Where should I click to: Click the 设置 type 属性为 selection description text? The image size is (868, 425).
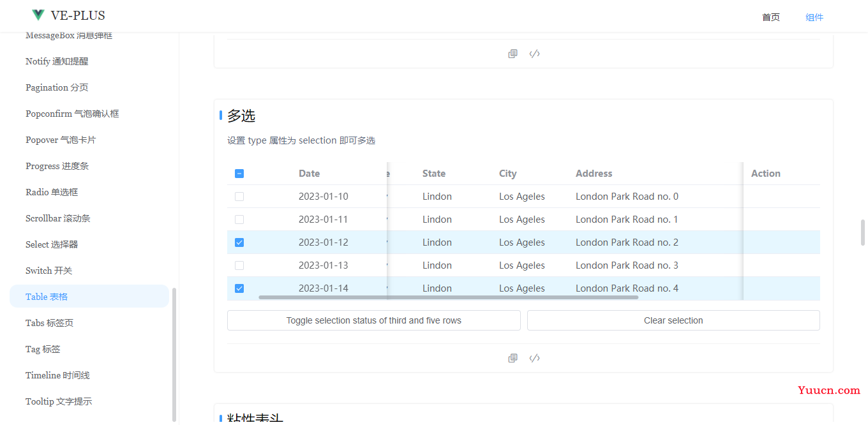(301, 140)
